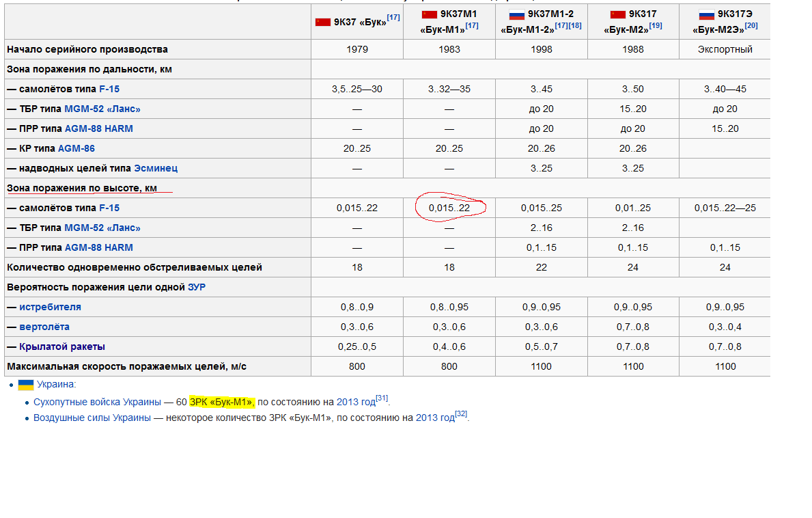Open AGM-88 HARM link in range section

point(98,128)
